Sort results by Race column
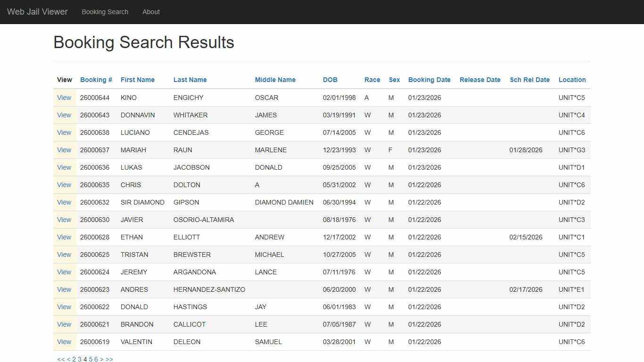This screenshot has width=644, height=362. [372, 80]
